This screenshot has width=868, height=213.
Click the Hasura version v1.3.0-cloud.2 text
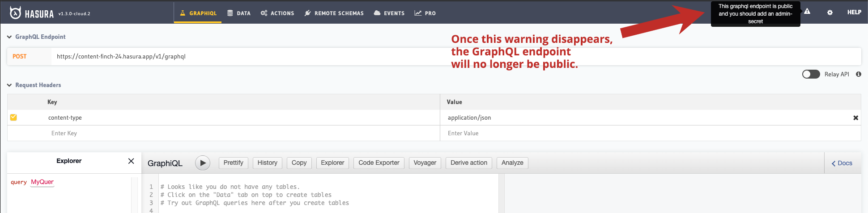pyautogui.click(x=74, y=14)
